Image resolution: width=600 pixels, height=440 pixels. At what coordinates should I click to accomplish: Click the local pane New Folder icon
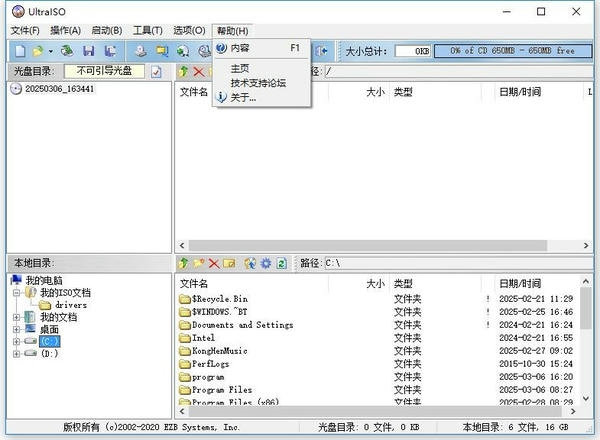click(199, 263)
